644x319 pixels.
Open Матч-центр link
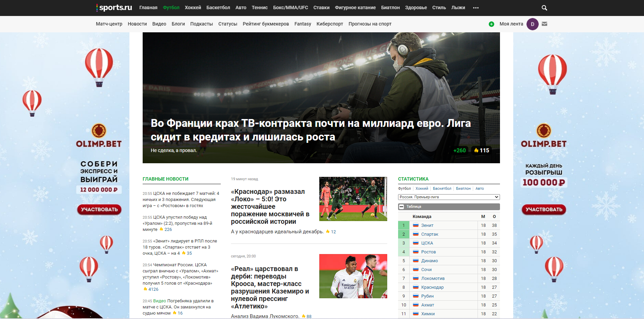109,24
